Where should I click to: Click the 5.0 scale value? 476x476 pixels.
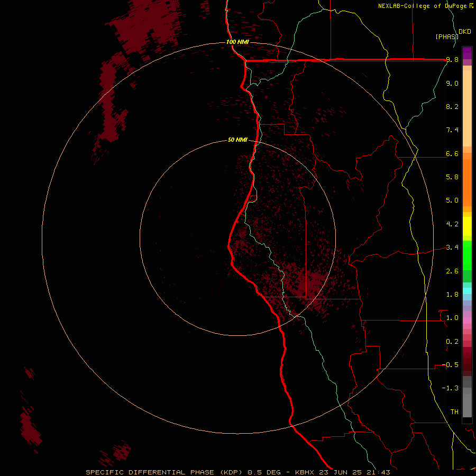click(452, 200)
